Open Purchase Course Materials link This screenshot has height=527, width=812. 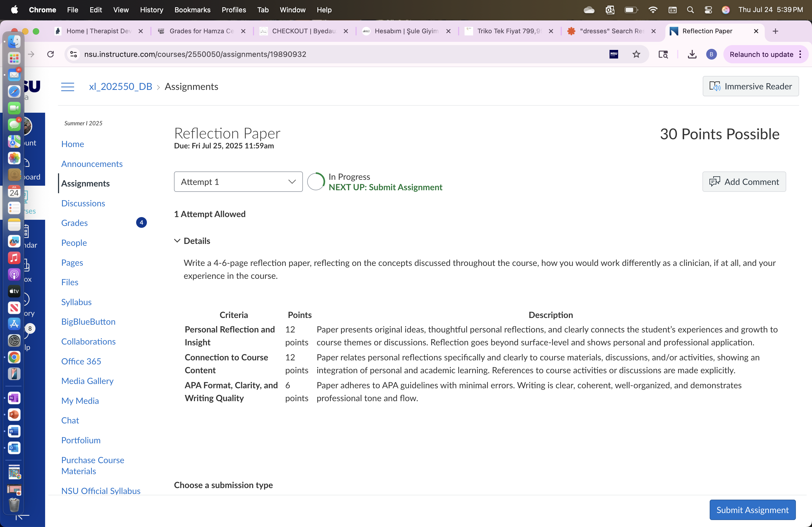tap(93, 465)
